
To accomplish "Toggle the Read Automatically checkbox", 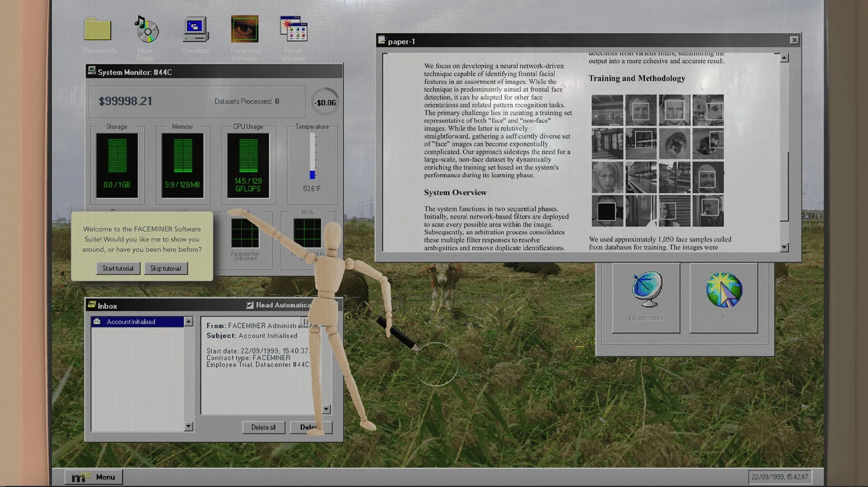I will tap(250, 305).
